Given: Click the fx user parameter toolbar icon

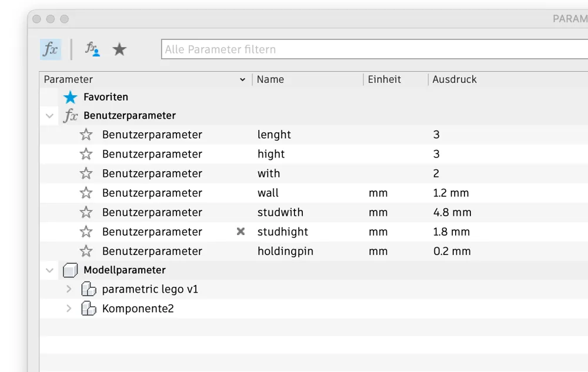Looking at the screenshot, I should point(51,49).
